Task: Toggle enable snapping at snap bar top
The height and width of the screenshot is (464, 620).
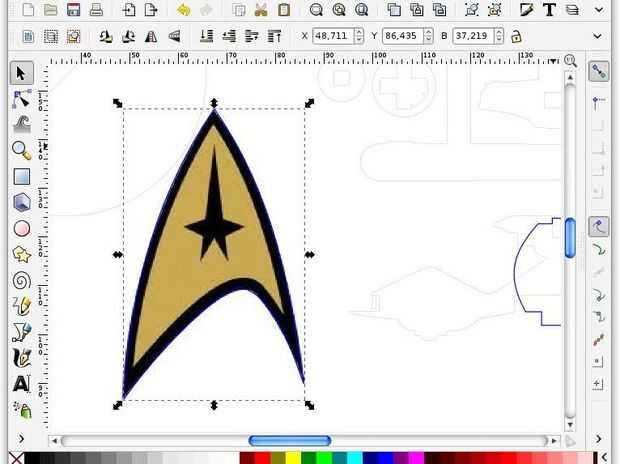Action: (599, 72)
